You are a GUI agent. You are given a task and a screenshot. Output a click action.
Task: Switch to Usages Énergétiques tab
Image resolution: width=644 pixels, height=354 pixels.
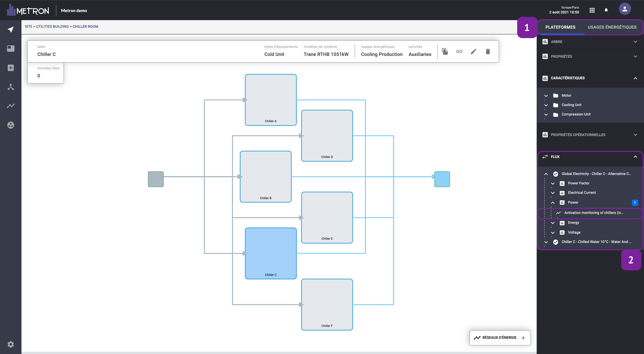tap(612, 27)
